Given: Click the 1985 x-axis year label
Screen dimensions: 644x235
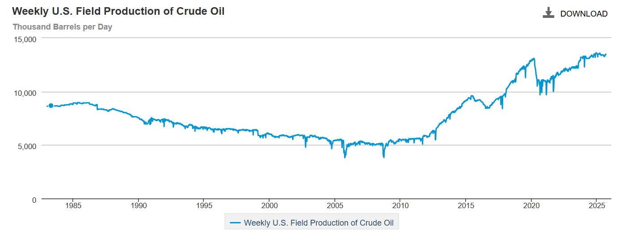Looking at the screenshot, I should coord(73,206).
